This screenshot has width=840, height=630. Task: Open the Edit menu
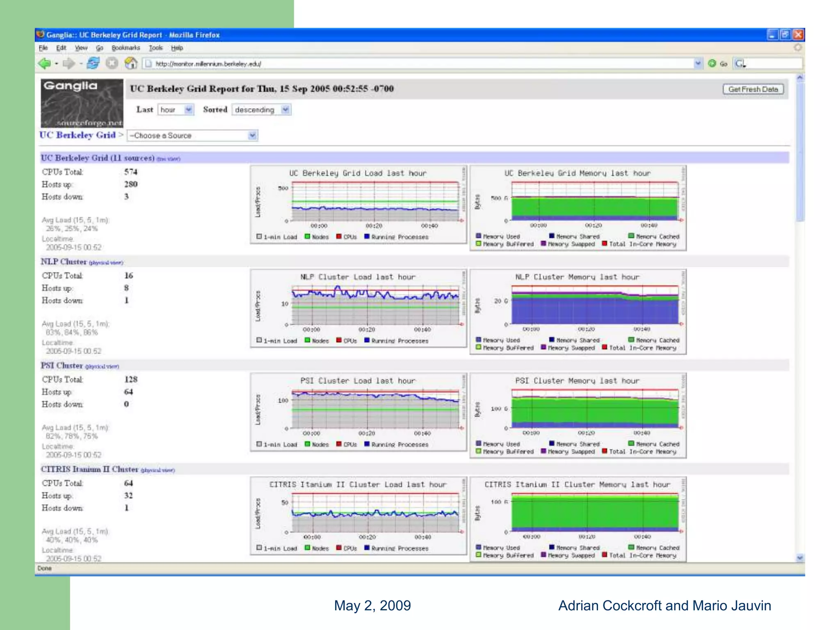[x=61, y=48]
